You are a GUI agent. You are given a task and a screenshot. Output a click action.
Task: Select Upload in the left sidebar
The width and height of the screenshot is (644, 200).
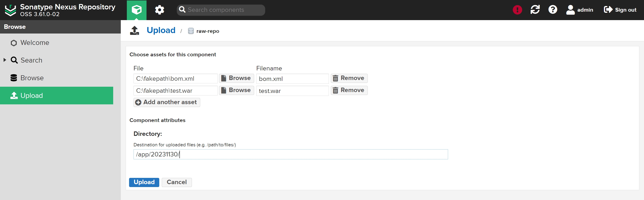[32, 96]
